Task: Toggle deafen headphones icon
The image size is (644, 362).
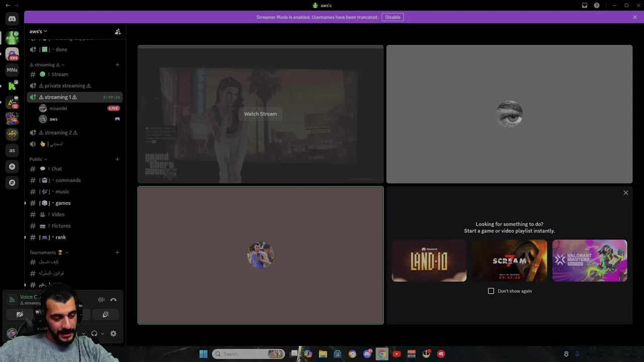Action: [94, 333]
